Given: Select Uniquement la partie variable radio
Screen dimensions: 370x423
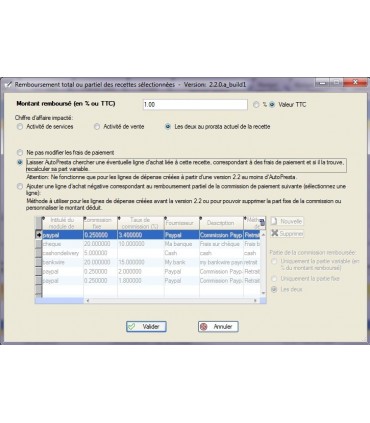Looking at the screenshot, I should 274,262.
